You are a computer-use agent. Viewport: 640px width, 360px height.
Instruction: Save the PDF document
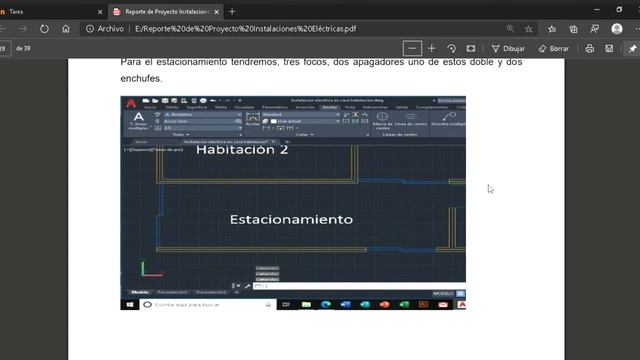(x=609, y=49)
